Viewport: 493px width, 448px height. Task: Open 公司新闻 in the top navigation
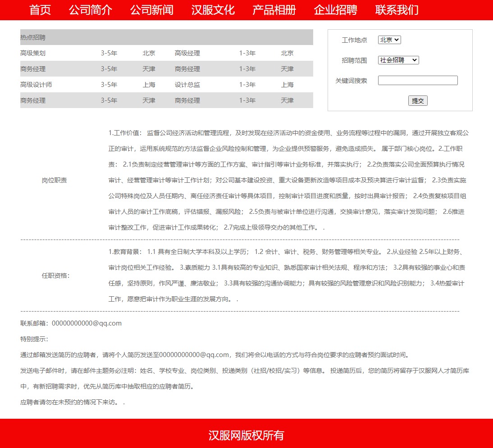coord(152,10)
